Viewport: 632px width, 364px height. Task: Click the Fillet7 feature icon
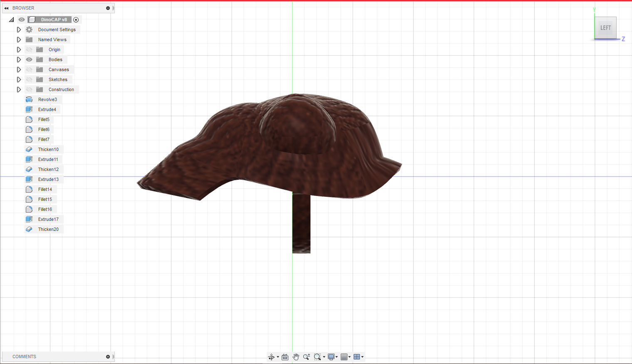point(29,139)
